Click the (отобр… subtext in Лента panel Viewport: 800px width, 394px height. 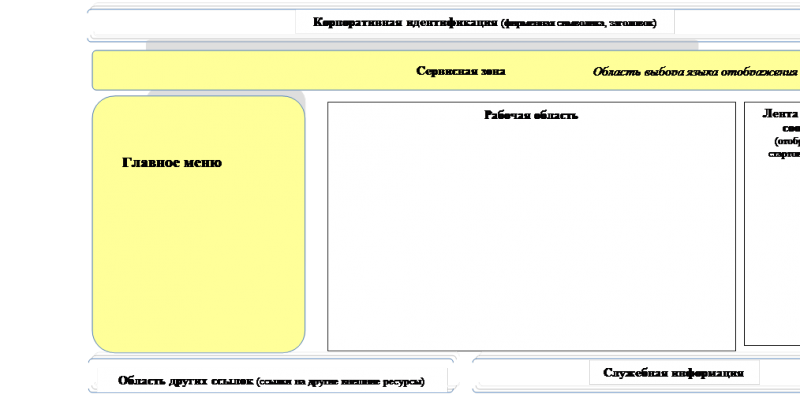click(787, 141)
